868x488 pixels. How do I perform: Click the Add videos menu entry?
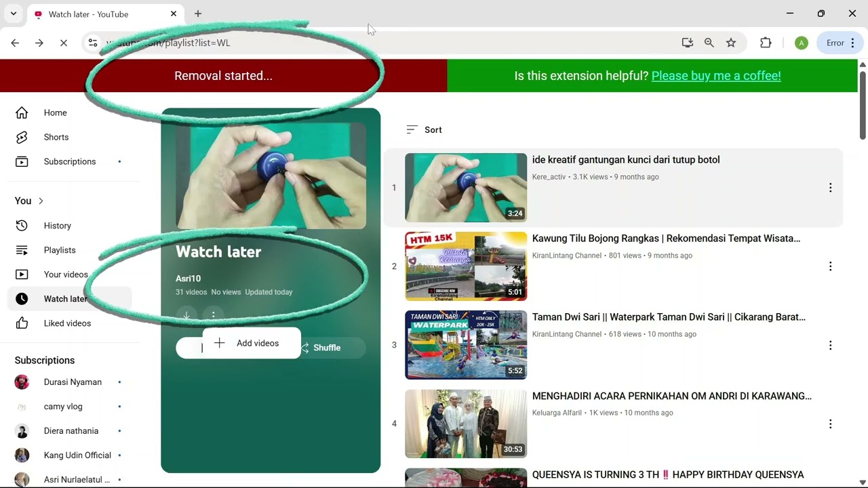pyautogui.click(x=252, y=343)
